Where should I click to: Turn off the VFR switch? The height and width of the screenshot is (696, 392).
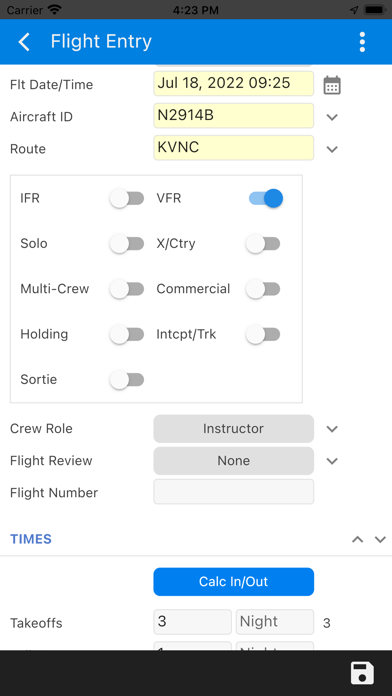click(x=265, y=198)
